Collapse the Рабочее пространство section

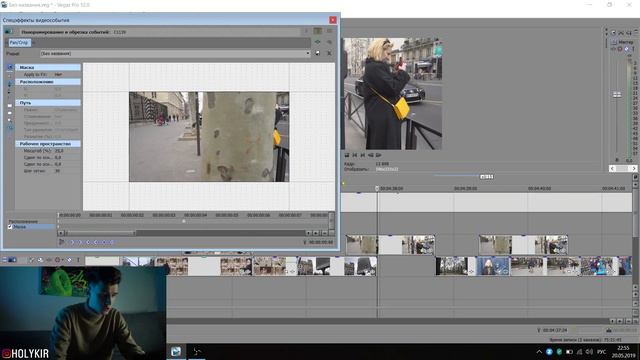(48, 144)
